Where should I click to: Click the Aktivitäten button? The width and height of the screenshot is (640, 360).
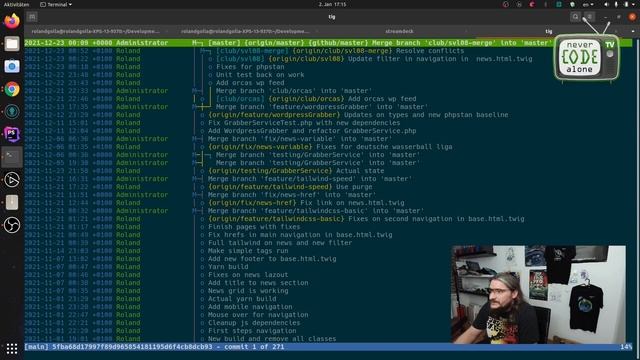tap(16, 4)
